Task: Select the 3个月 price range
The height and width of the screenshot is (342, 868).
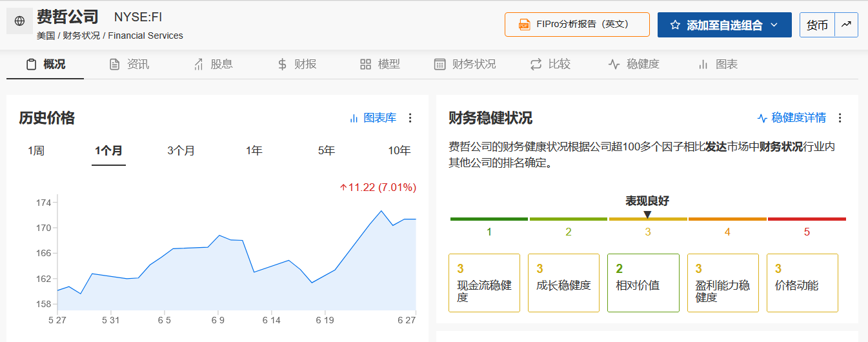Action: coord(181,151)
